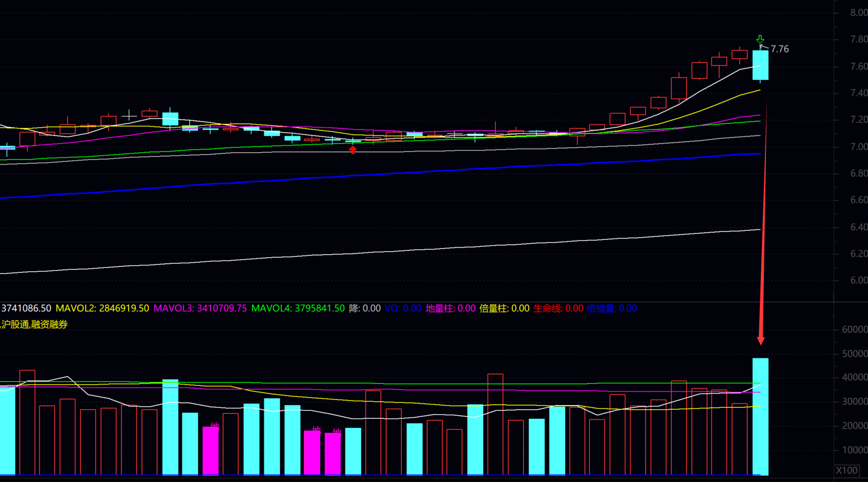Image resolution: width=868 pixels, height=482 pixels.
Task: Select the MAVOL4 indicator label
Action: [x=298, y=308]
